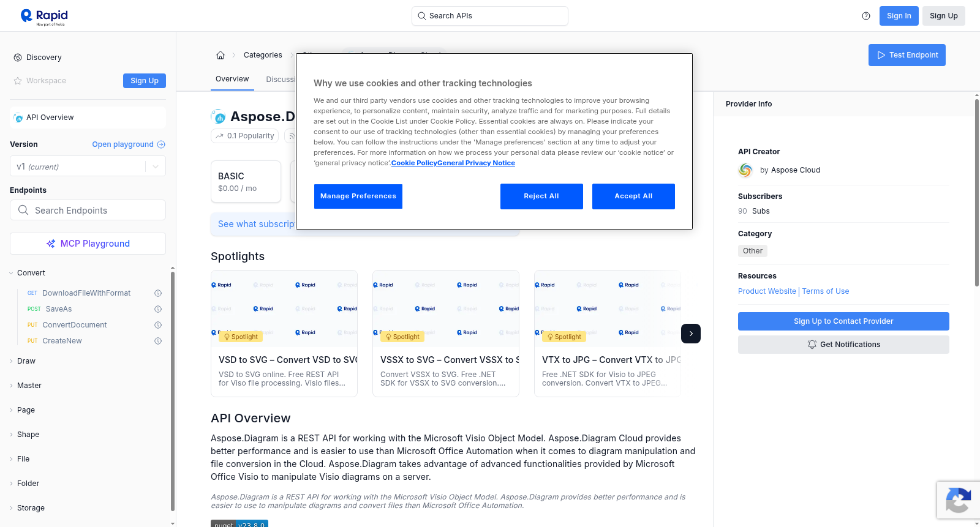Open the Cookie Policy link

tap(414, 163)
